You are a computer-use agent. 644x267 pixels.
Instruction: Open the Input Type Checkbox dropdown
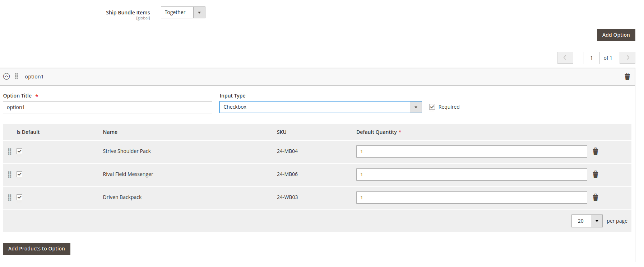click(320, 107)
